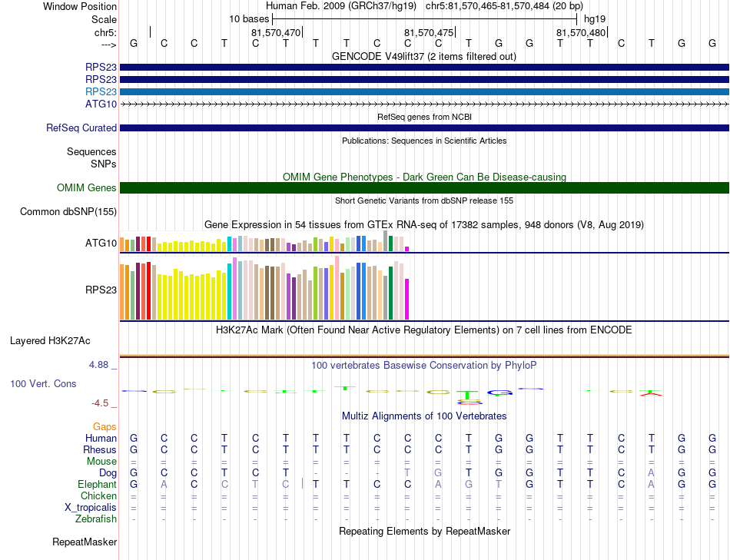Click the X_tropicalis alignment row label

coord(91,508)
